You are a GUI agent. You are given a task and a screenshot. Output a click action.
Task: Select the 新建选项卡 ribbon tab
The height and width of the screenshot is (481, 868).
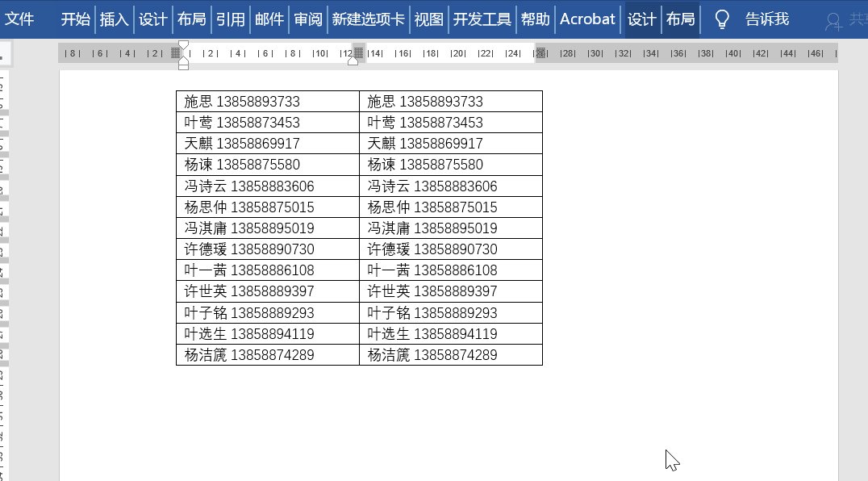368,19
